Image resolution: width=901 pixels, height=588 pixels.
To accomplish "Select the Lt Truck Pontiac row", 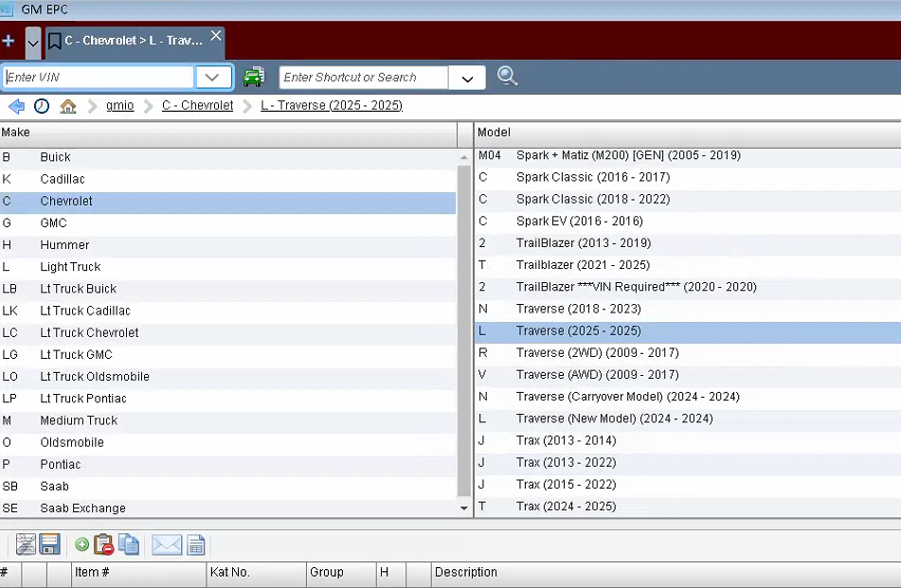I will tap(228, 399).
